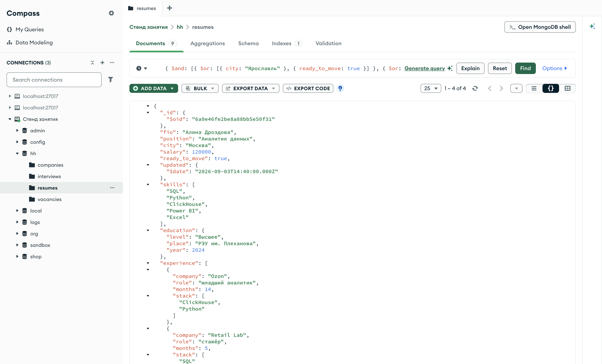
Task: Open BULK operations dropdown
Action: [200, 88]
